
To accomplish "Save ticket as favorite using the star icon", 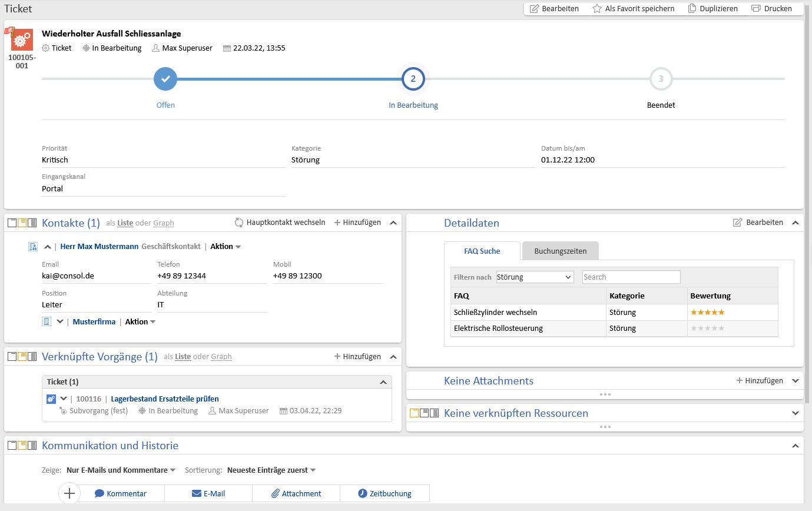I will [x=597, y=8].
